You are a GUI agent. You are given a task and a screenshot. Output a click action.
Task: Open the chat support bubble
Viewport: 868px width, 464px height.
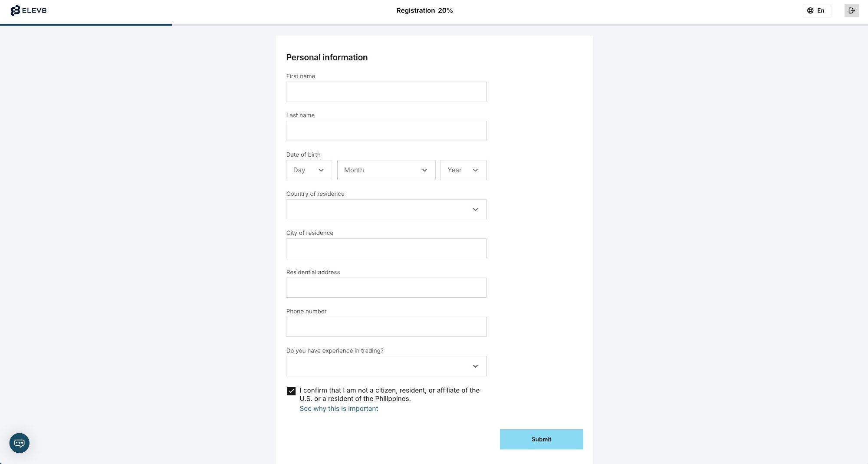[x=20, y=443]
